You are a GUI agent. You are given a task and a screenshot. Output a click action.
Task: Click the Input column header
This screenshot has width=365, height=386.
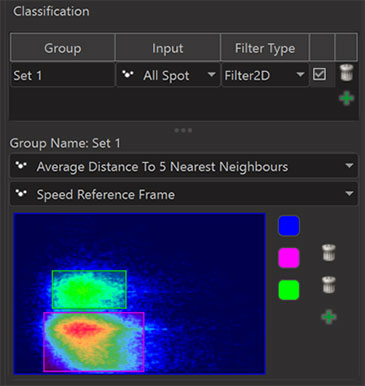pos(168,48)
